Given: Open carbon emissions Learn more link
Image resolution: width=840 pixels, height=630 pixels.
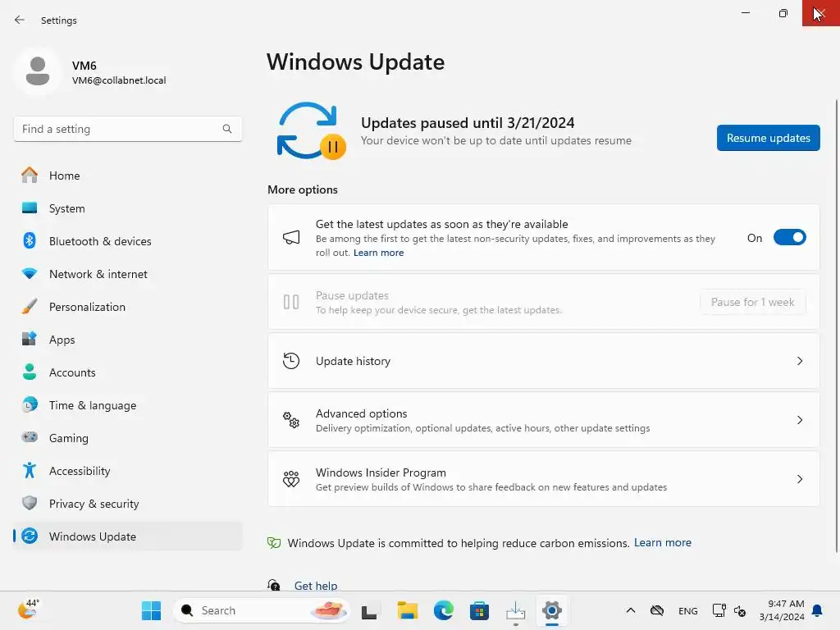Looking at the screenshot, I should coord(663,543).
